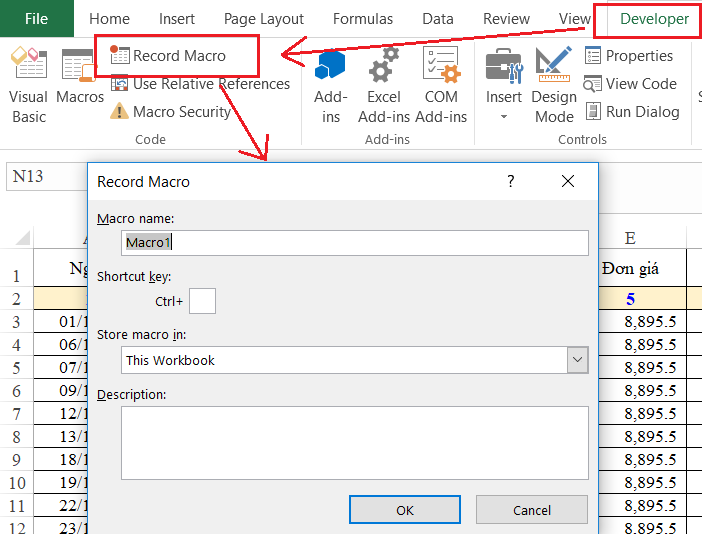Click Run Dialog
The height and width of the screenshot is (534, 702).
click(633, 111)
